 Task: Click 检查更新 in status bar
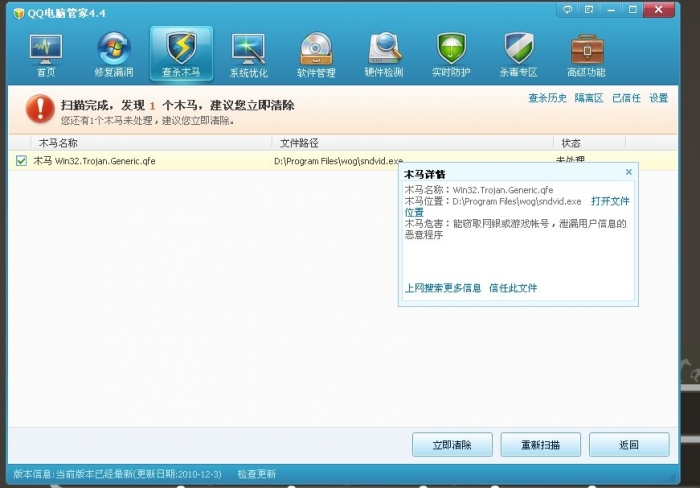click(257, 474)
